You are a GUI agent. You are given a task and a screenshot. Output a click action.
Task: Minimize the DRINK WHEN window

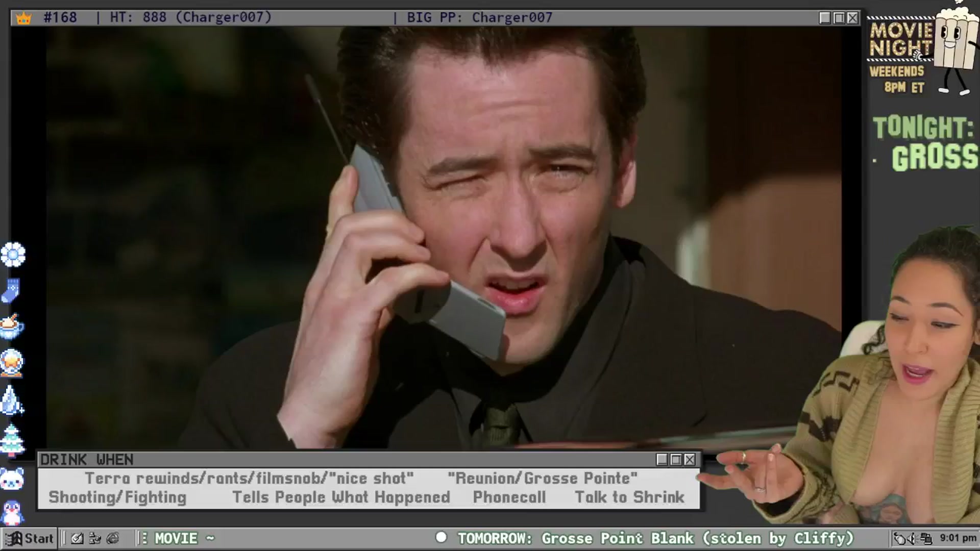(x=662, y=460)
